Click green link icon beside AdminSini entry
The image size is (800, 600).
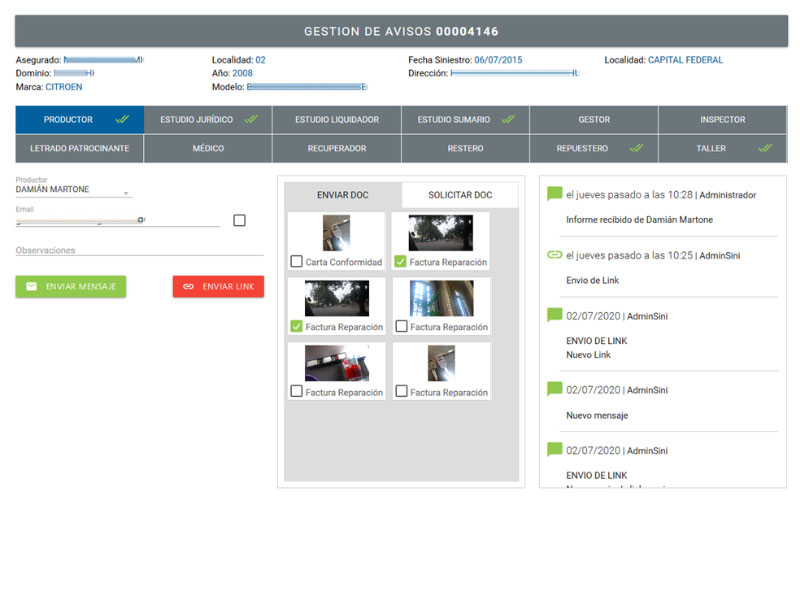click(x=555, y=255)
